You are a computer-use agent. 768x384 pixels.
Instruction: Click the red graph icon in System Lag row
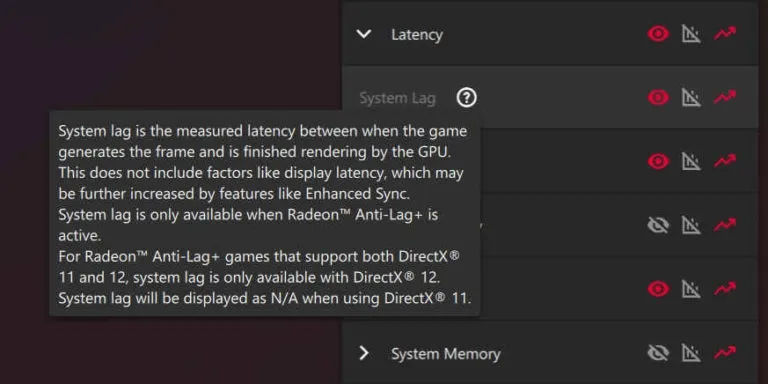725,97
